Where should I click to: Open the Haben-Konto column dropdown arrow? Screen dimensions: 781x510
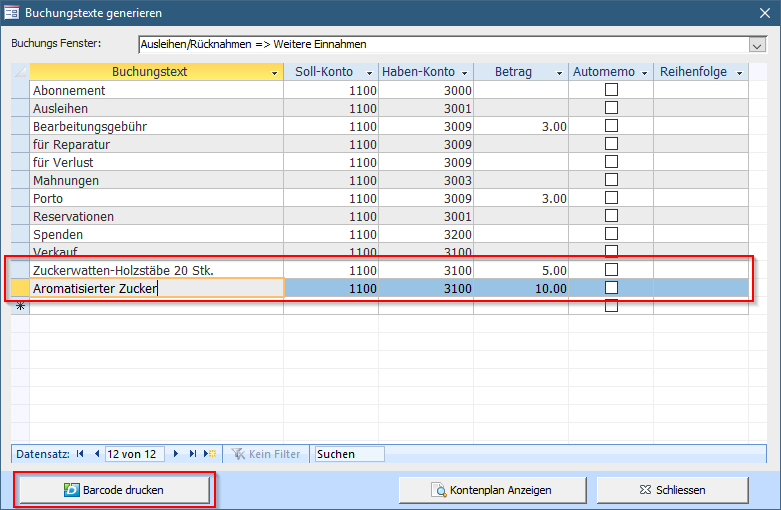[464, 73]
